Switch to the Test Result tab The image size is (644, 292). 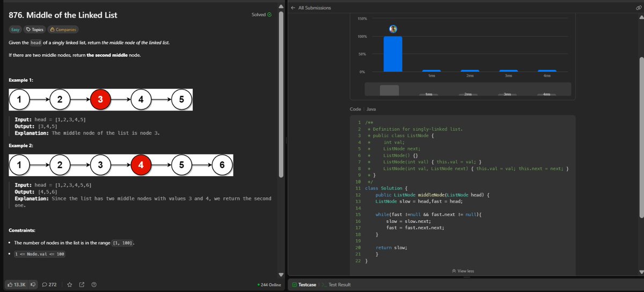(336, 284)
